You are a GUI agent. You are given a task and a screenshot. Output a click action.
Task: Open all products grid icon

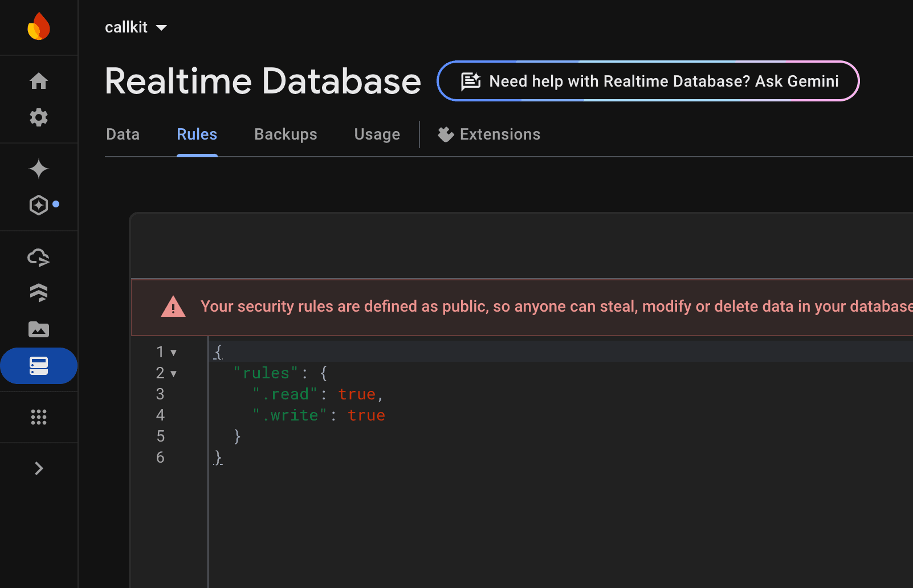pos(39,417)
